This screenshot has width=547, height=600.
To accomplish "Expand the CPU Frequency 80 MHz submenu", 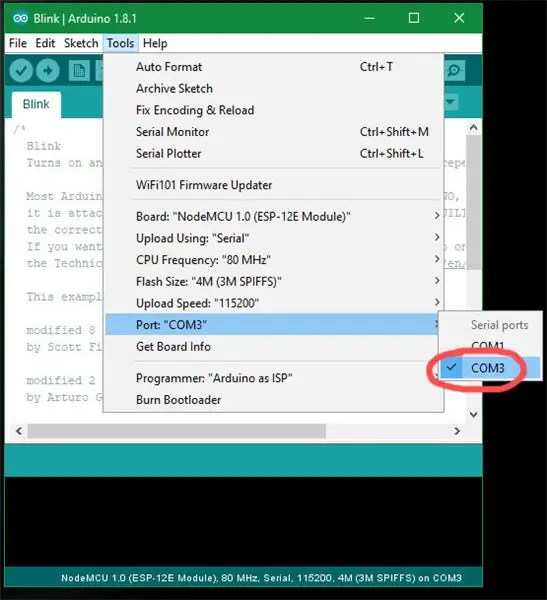I will [273, 260].
